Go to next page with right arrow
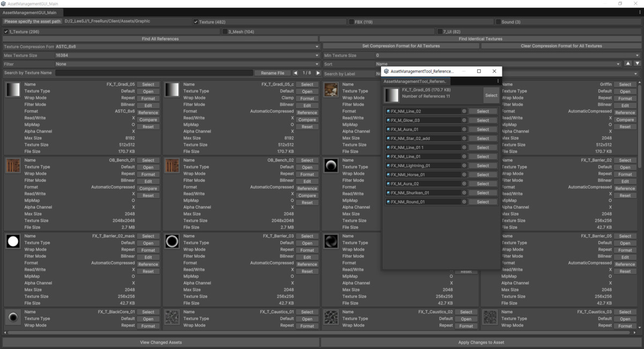 (x=318, y=73)
